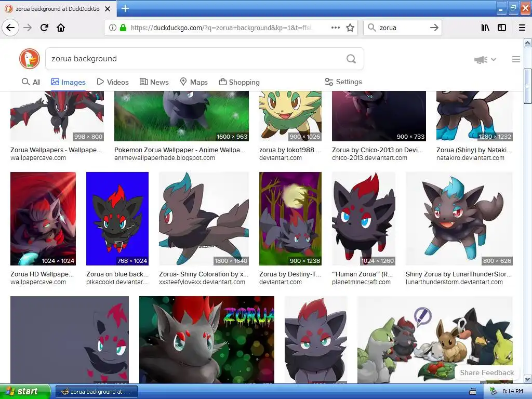Select the Images tab
This screenshot has width=532, height=399.
click(x=68, y=82)
